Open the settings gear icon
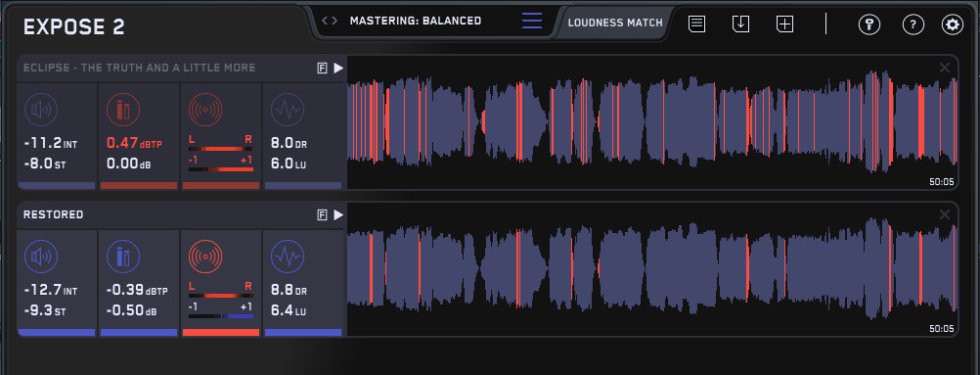Screen dimensions: 980x375 [953, 24]
